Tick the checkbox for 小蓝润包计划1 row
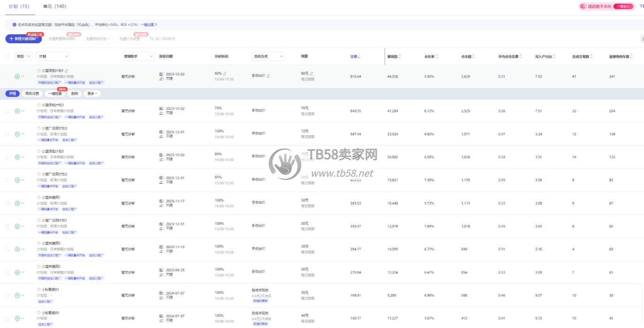 coord(7,76)
